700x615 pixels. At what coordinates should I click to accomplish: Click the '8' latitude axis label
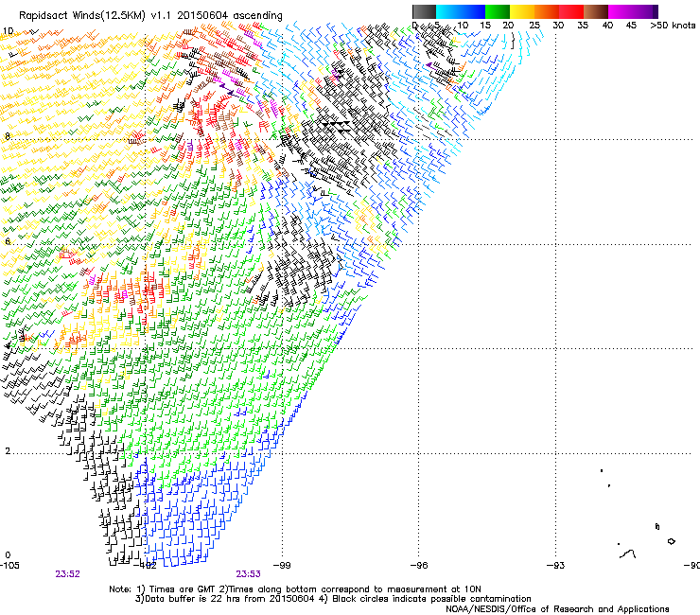(x=8, y=136)
